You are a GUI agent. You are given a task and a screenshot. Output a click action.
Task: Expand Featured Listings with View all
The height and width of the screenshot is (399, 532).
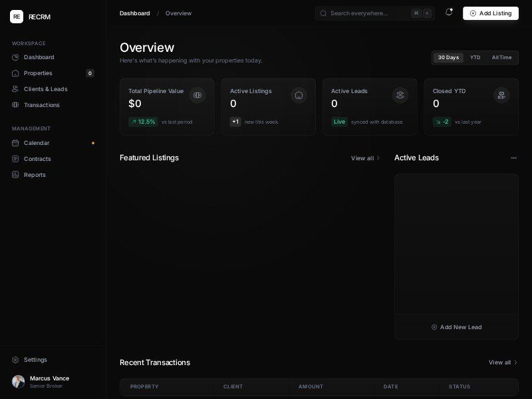pyautogui.click(x=365, y=158)
